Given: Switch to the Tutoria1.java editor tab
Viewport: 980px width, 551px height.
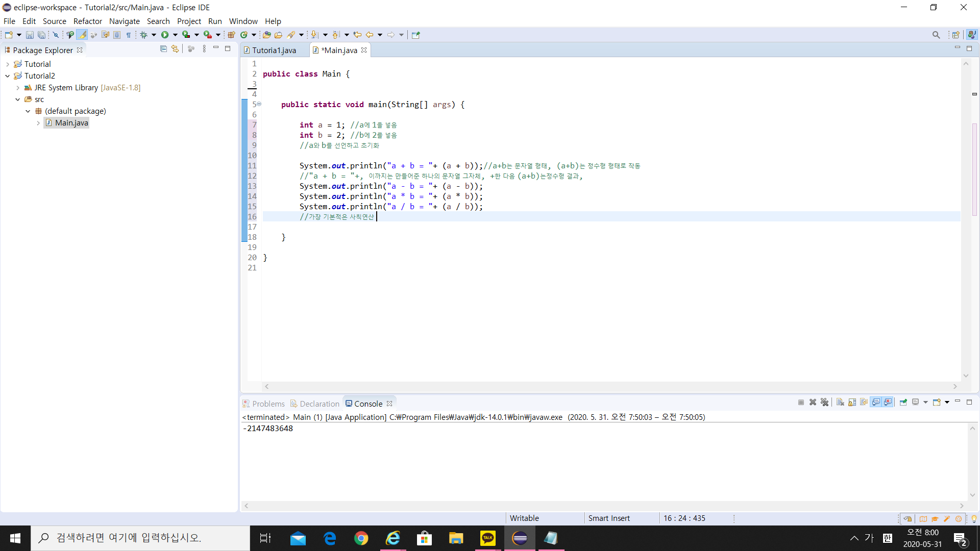Looking at the screenshot, I should tap(274, 50).
